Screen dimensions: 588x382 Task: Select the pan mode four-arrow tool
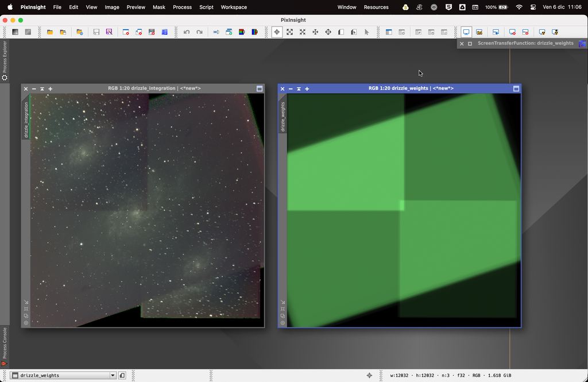point(315,32)
